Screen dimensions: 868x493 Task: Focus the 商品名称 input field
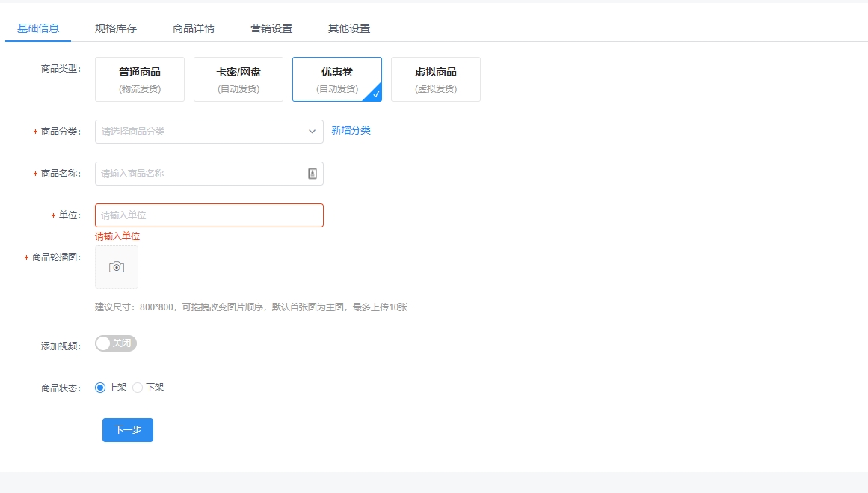point(198,174)
